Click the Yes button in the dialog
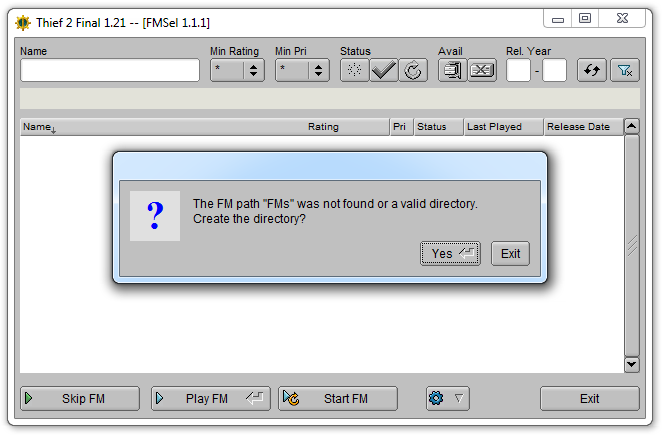 tap(450, 254)
